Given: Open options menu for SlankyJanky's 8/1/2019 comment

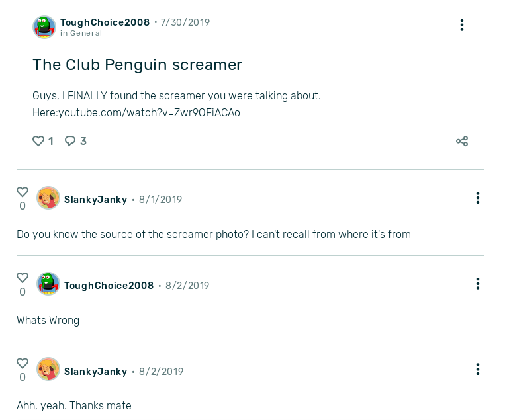Looking at the screenshot, I should click(x=477, y=198).
